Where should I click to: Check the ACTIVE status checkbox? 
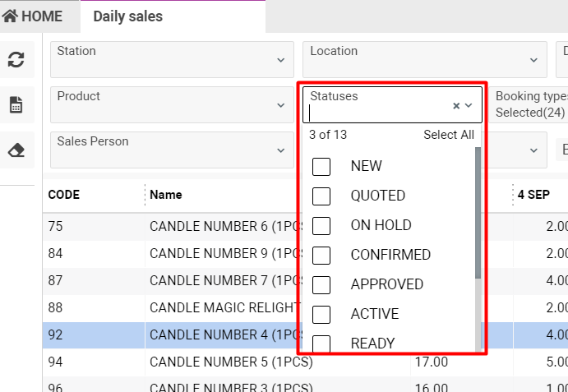click(x=321, y=314)
